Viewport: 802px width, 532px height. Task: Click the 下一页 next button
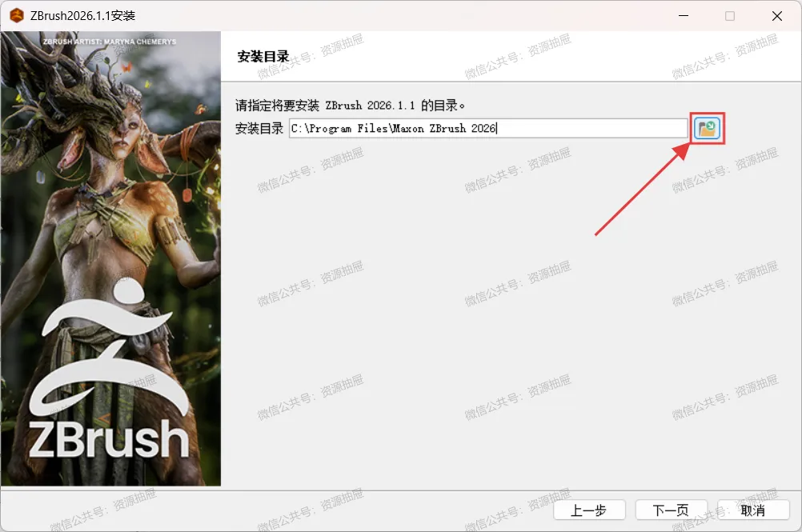[x=671, y=510]
